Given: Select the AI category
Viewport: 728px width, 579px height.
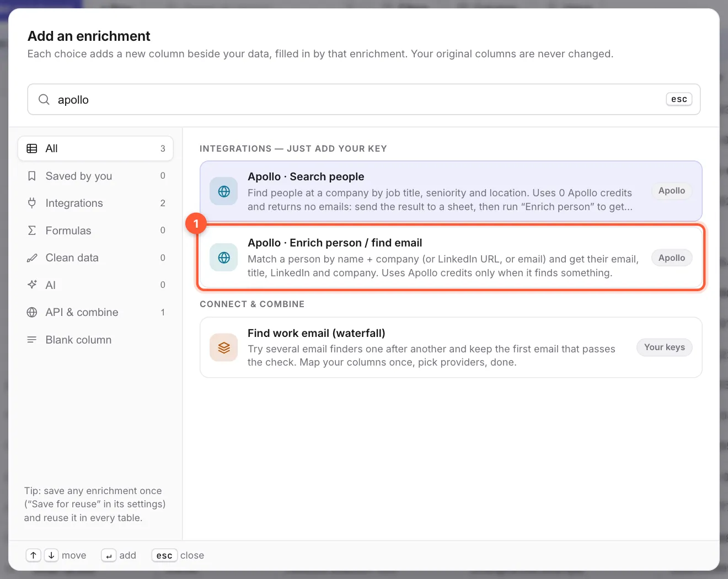Looking at the screenshot, I should coord(95,285).
